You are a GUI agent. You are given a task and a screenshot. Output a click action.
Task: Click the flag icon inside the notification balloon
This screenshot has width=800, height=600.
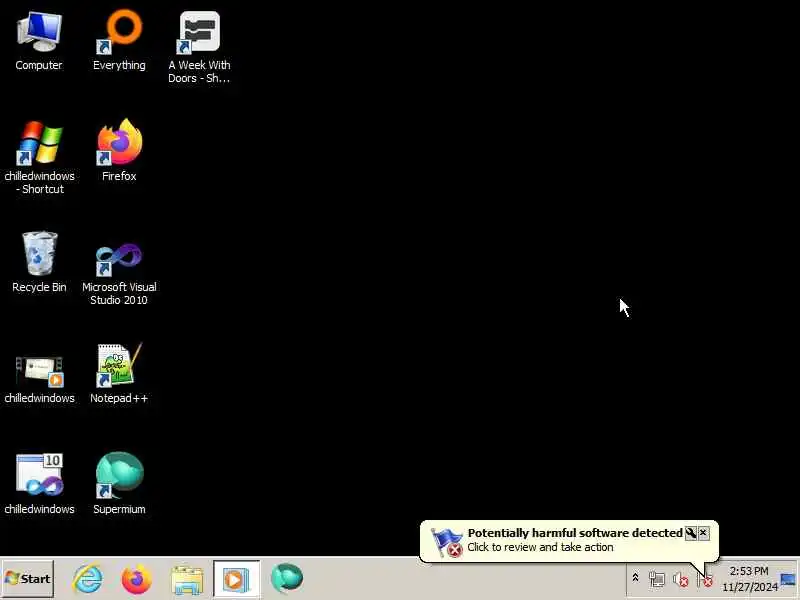coord(446,542)
